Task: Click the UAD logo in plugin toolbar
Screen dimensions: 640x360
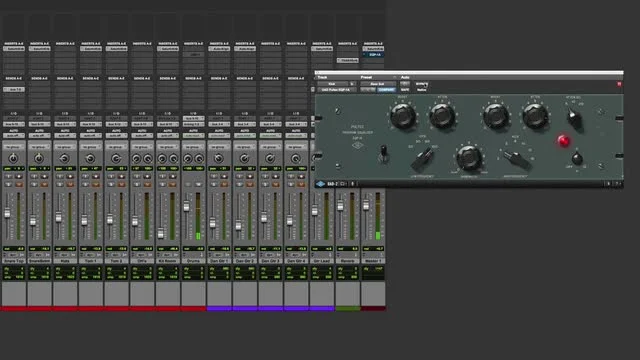Action: pyautogui.click(x=321, y=184)
